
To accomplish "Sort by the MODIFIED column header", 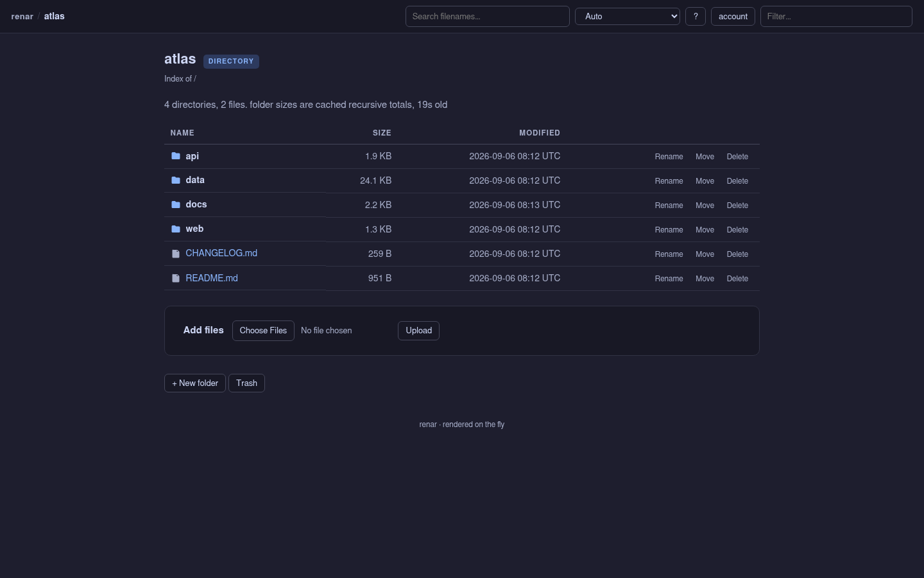I will pyautogui.click(x=540, y=133).
